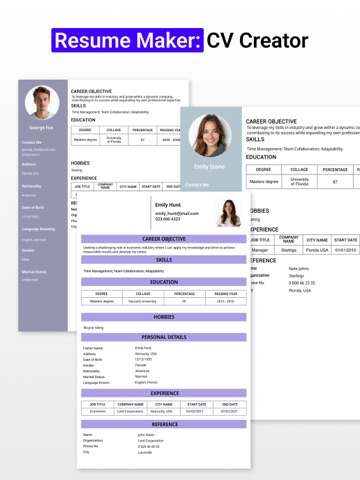The image size is (360, 480).
Task: Click purple 'HOBBIES' bar in Emily Hunt resume
Action: 164,317
